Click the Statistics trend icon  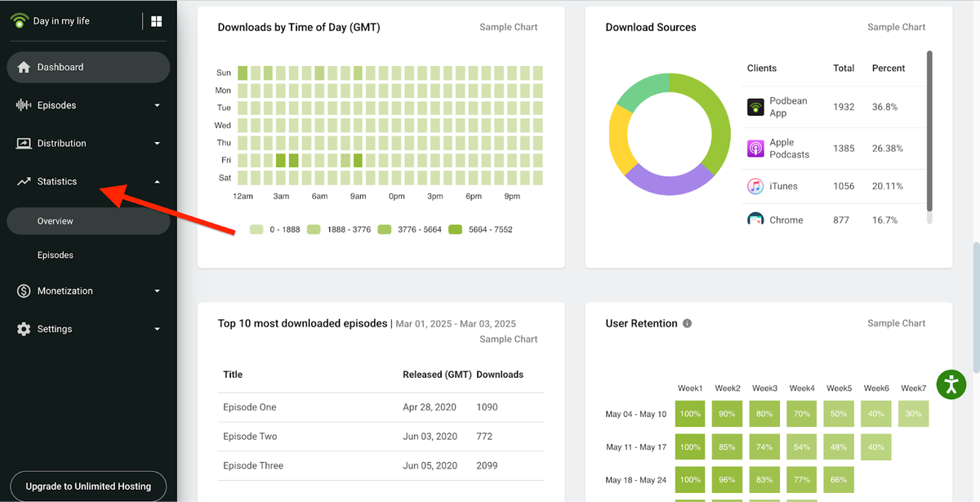(24, 181)
